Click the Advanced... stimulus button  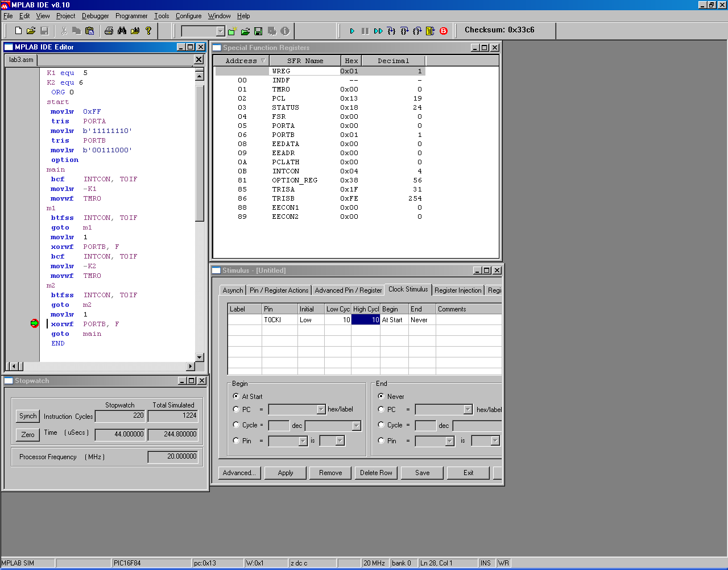tap(239, 473)
